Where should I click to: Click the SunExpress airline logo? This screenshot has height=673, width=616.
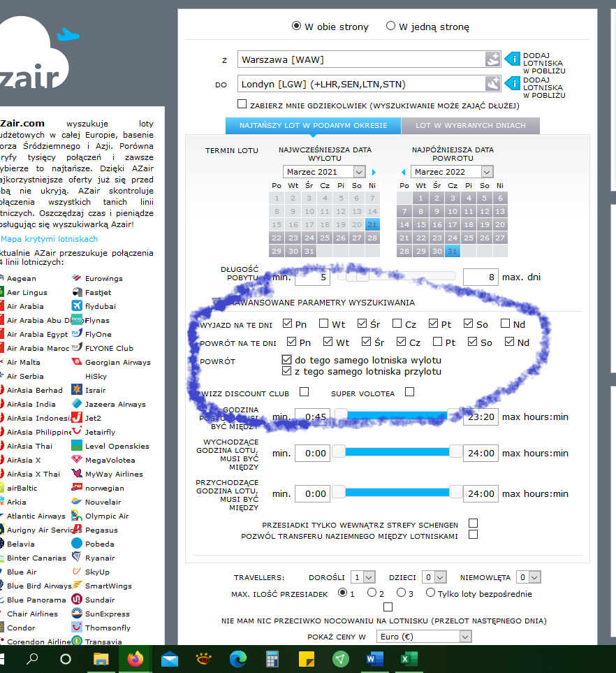tap(77, 613)
